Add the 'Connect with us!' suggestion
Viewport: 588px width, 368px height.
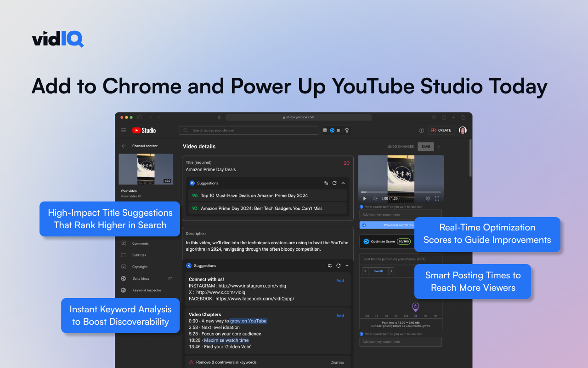[340, 280]
